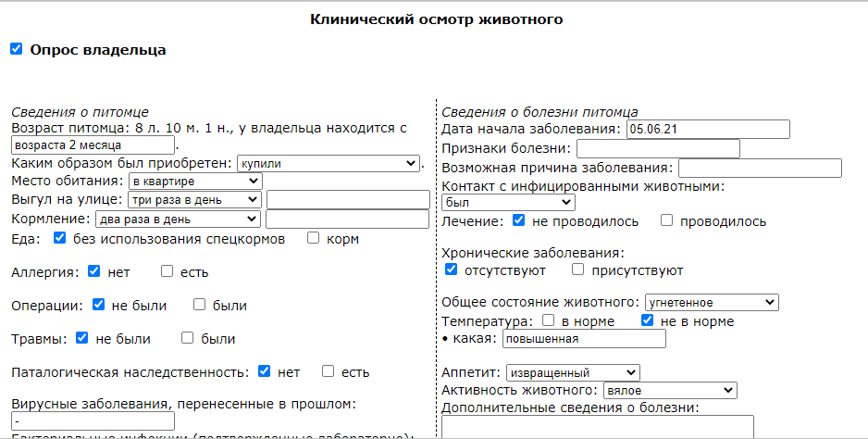Check Операции были checkbox
This screenshot has height=439, width=868.
[x=199, y=305]
